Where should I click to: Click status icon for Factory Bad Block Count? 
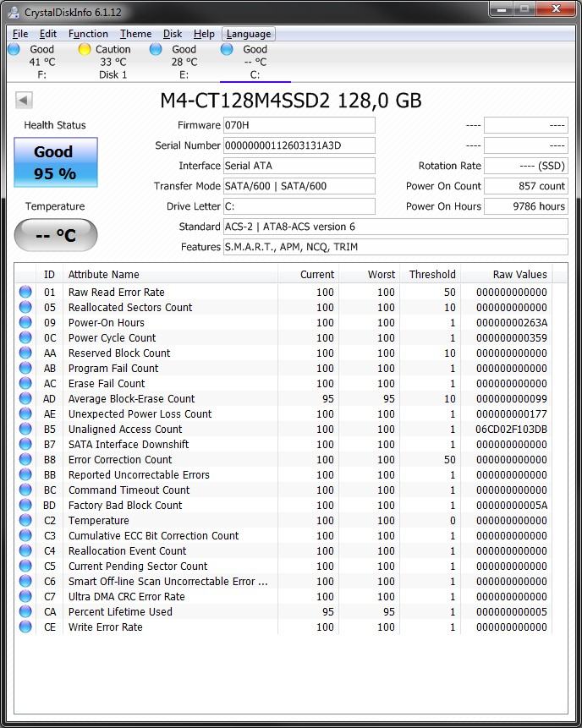25,505
